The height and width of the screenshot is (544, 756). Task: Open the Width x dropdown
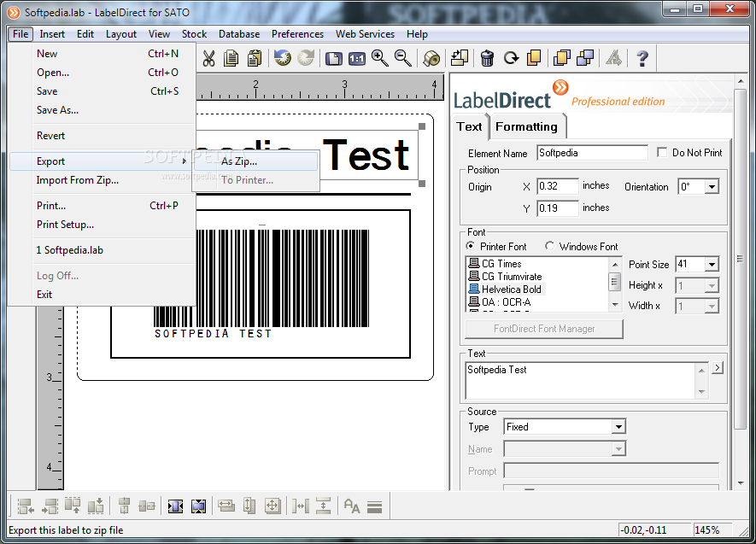point(712,307)
